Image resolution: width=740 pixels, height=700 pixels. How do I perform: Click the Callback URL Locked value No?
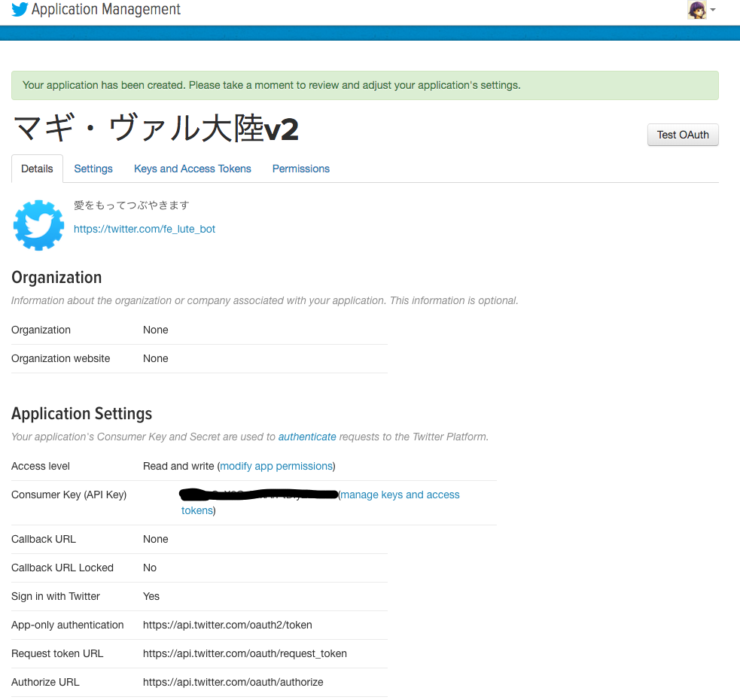[x=150, y=568]
